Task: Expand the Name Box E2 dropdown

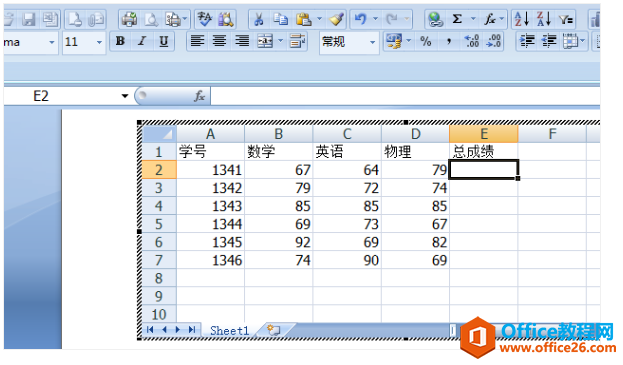Action: coord(125,96)
